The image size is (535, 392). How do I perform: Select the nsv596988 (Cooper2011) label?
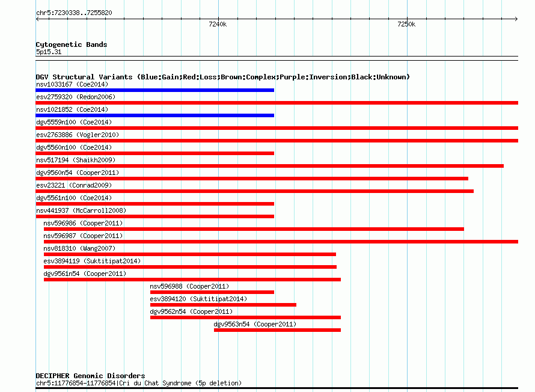point(189,286)
